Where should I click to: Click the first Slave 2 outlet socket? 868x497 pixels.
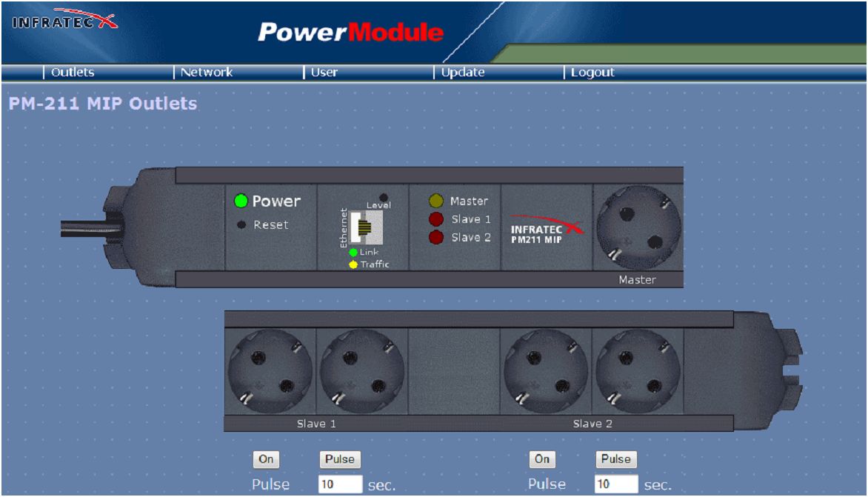[x=546, y=371]
